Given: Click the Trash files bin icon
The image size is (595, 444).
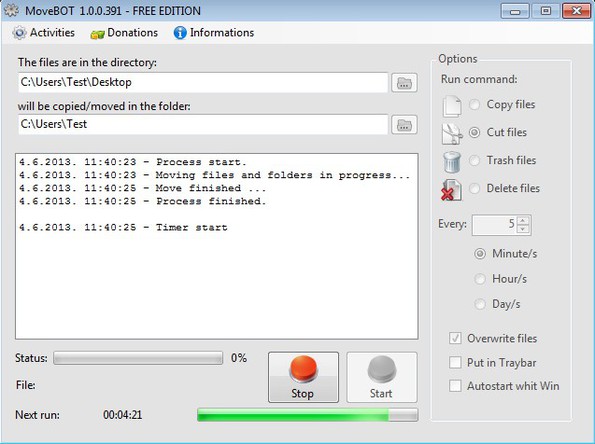Looking at the screenshot, I should 452,162.
